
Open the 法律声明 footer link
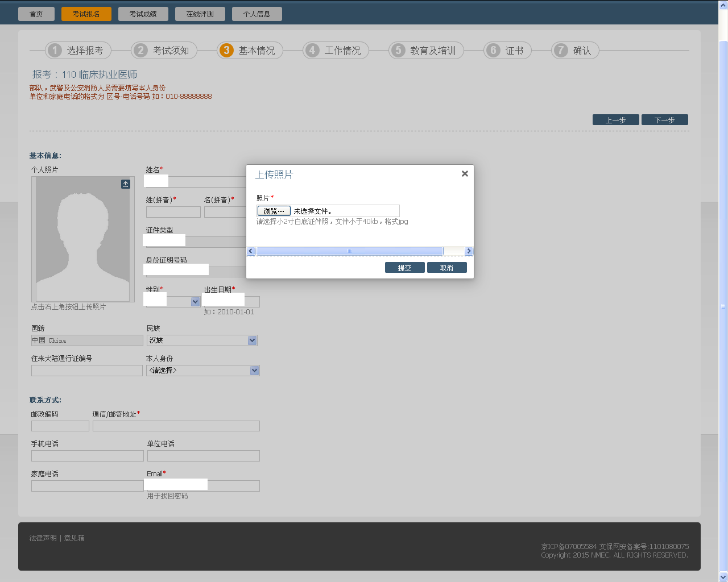[43, 538]
